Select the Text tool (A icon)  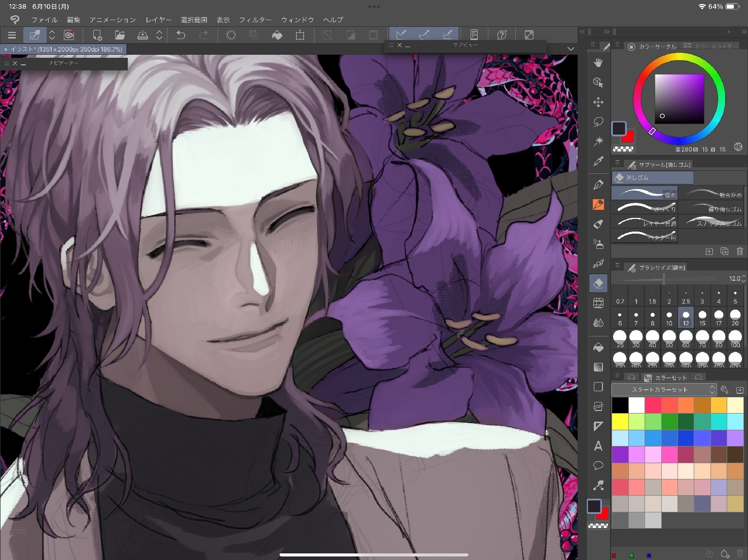coord(598,446)
